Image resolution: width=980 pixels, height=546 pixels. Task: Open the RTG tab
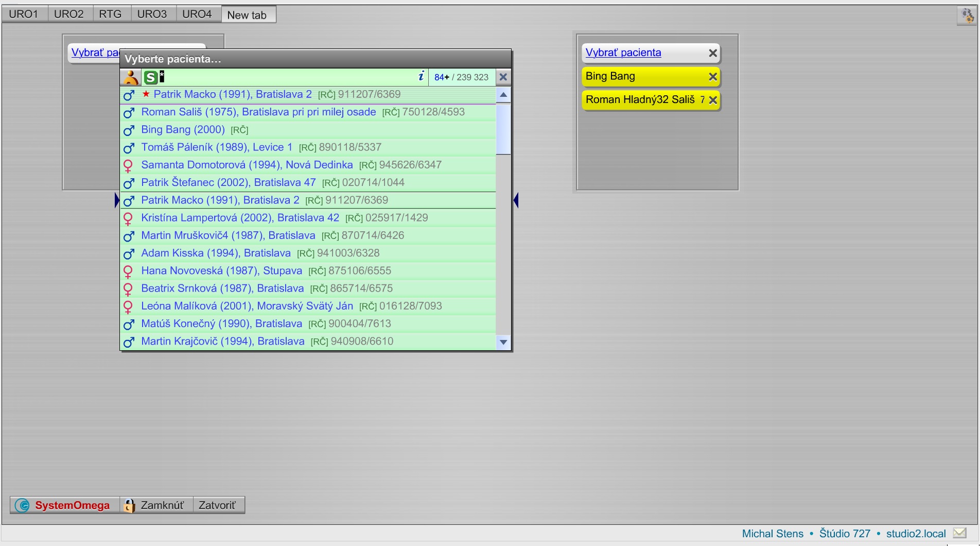coord(110,14)
